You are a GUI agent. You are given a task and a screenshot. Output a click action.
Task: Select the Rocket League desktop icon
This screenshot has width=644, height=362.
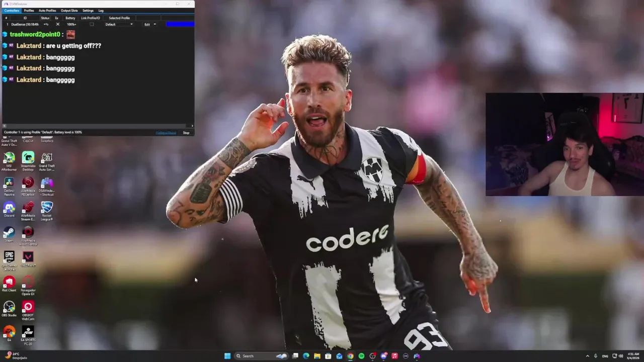(x=47, y=211)
